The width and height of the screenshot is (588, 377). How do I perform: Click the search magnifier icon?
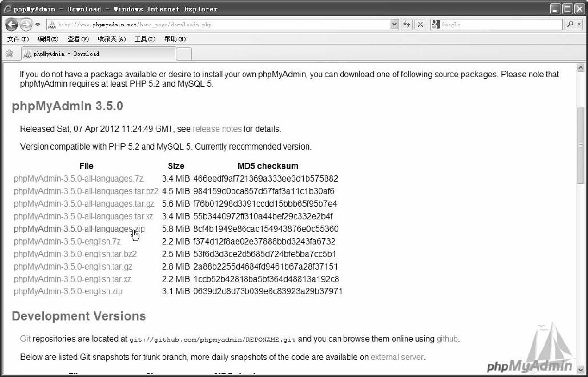(570, 25)
